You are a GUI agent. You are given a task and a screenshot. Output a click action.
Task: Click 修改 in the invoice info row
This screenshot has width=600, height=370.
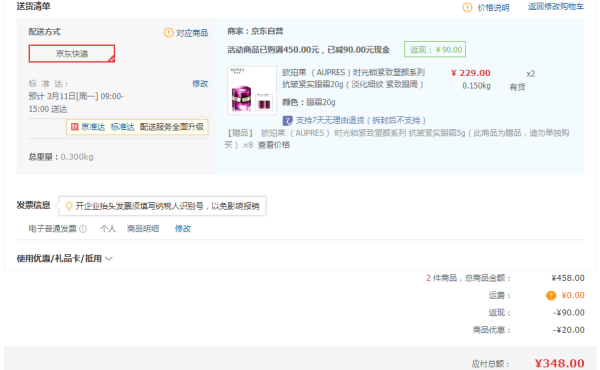183,229
